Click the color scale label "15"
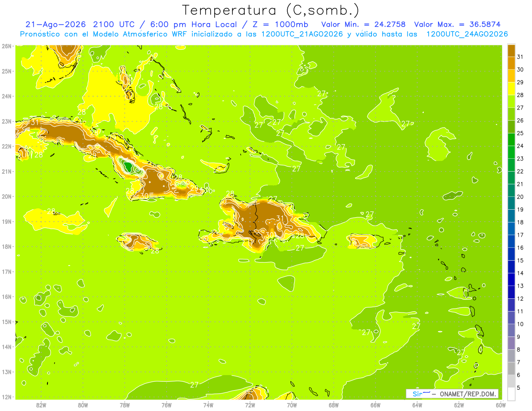Image resolution: width=532 pixels, height=411 pixels. 520,260
